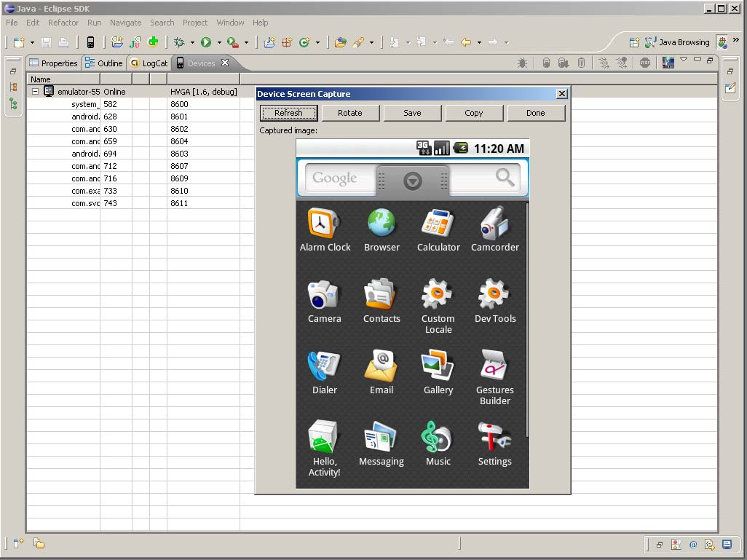
Task: Click the Debug bug toolbar icon
Action: tap(179, 42)
